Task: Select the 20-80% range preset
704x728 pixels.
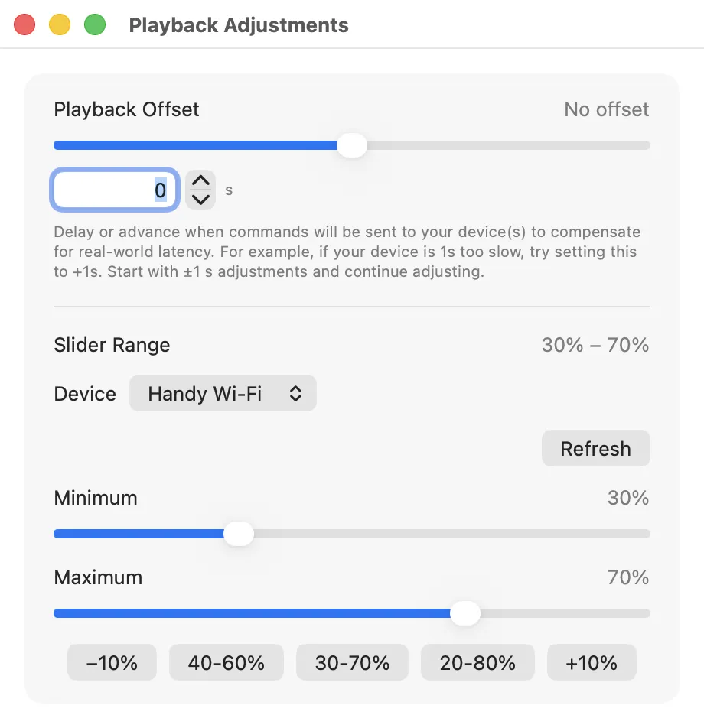Action: [477, 662]
